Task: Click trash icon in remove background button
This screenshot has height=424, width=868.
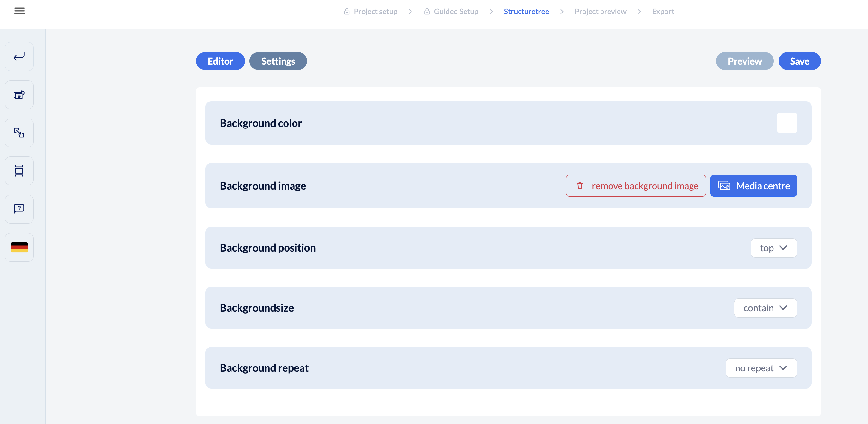Action: [x=580, y=186]
